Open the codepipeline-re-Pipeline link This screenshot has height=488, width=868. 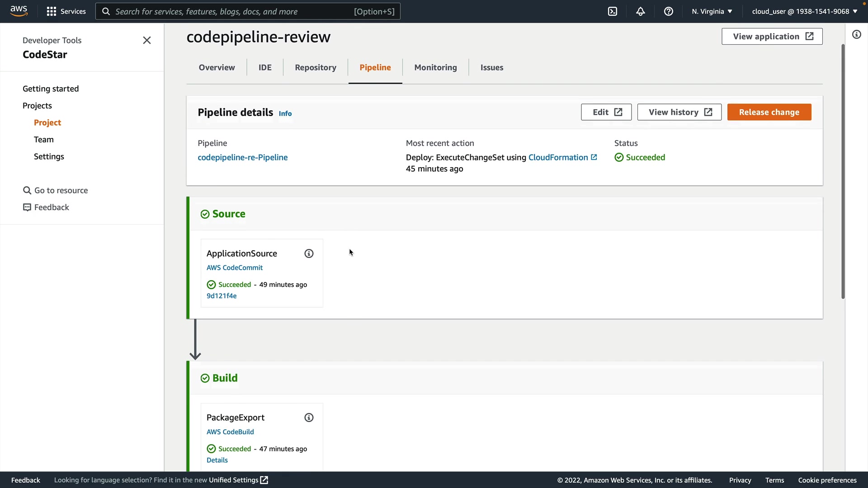242,157
